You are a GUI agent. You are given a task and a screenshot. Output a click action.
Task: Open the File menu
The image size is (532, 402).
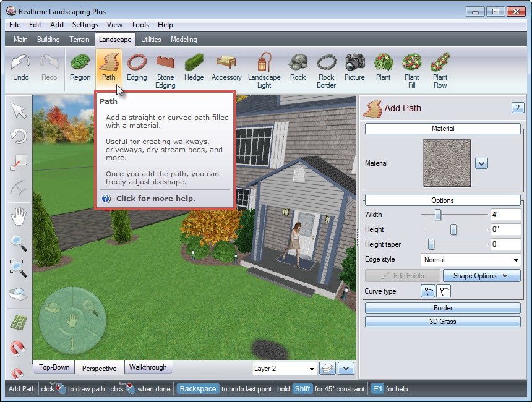[x=15, y=25]
